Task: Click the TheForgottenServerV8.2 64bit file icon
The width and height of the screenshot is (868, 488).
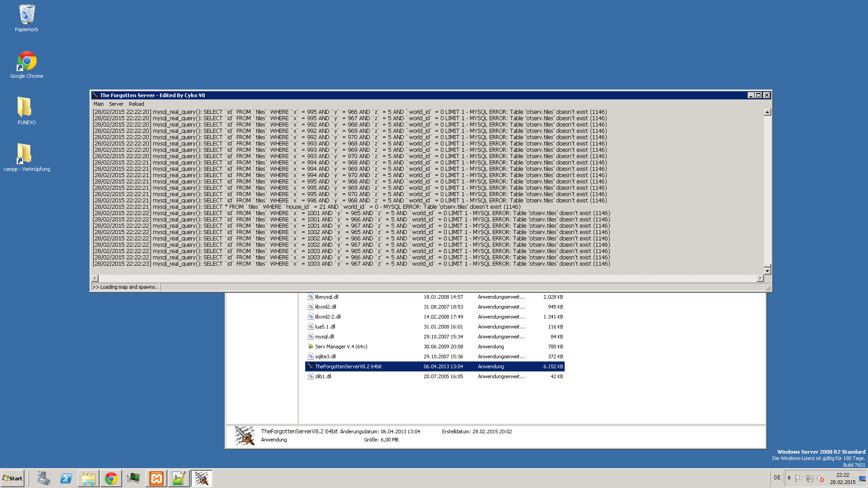Action: coord(311,366)
